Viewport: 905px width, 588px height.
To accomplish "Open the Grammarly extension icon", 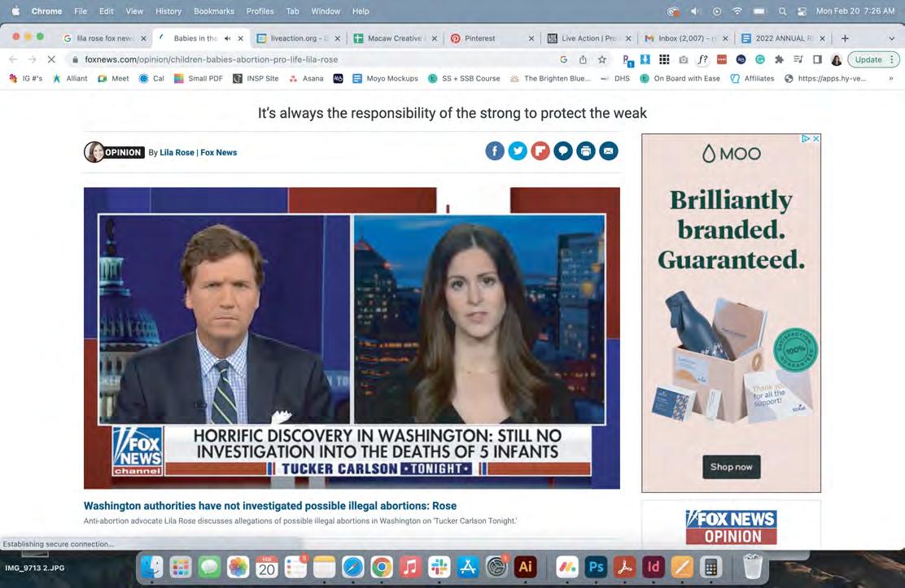I will coord(760,59).
